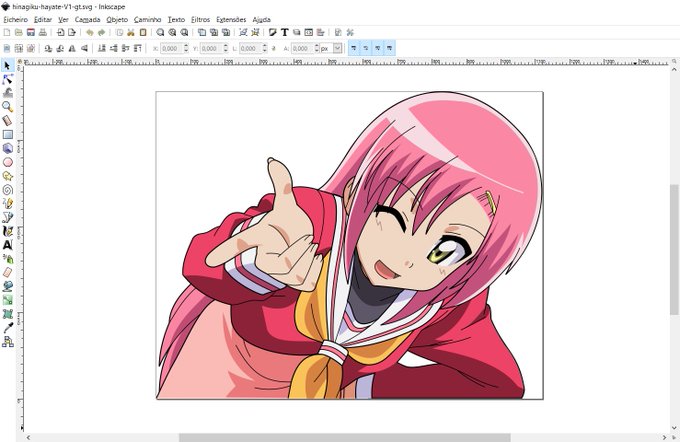This screenshot has width=680, height=442.
Task: Select the Paint Bucket fill tool
Action: coord(7,286)
